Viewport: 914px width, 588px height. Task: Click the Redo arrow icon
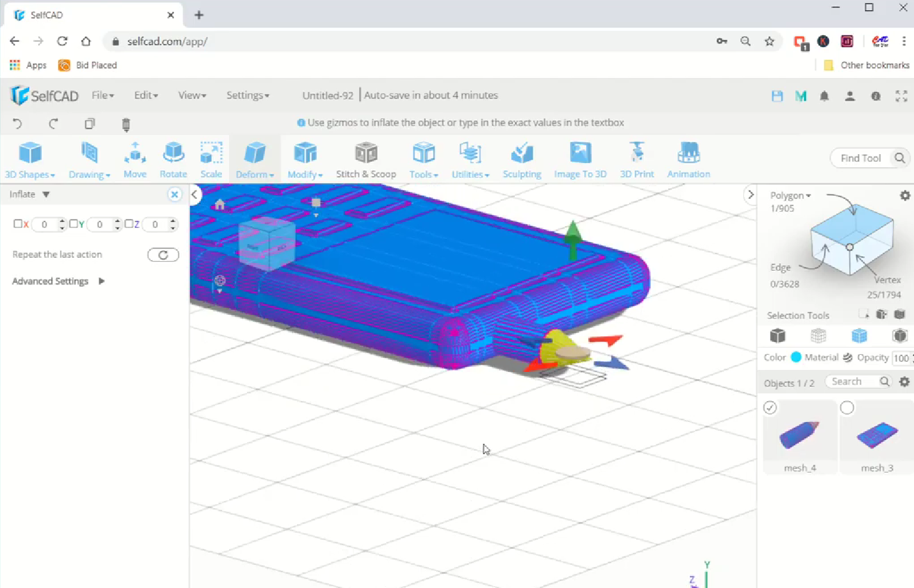point(54,124)
